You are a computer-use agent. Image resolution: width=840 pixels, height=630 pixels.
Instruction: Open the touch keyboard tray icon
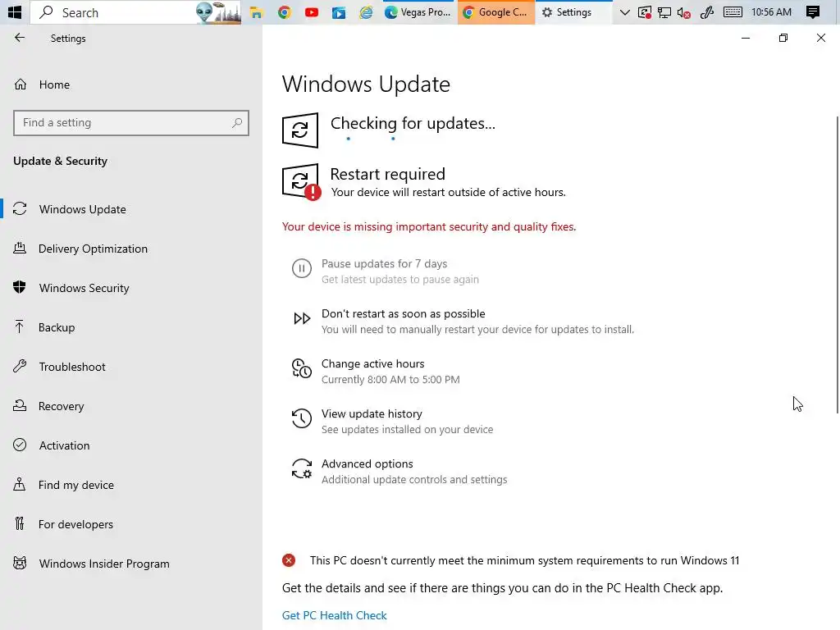(733, 11)
